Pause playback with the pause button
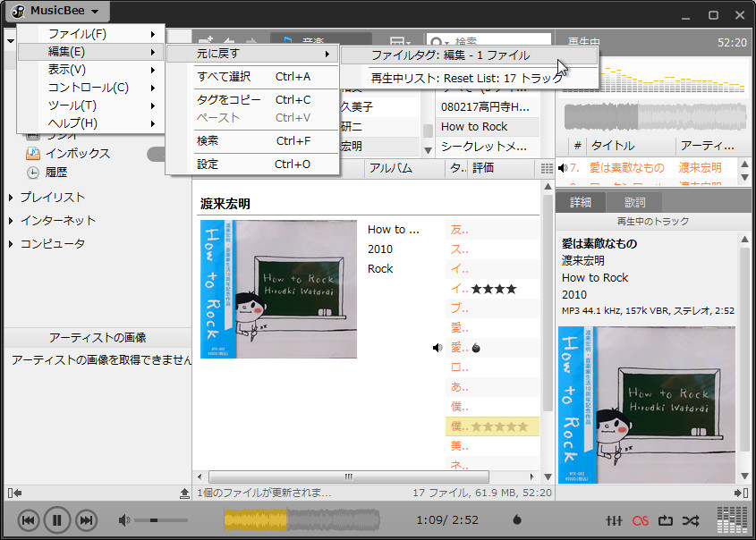 click(x=55, y=519)
